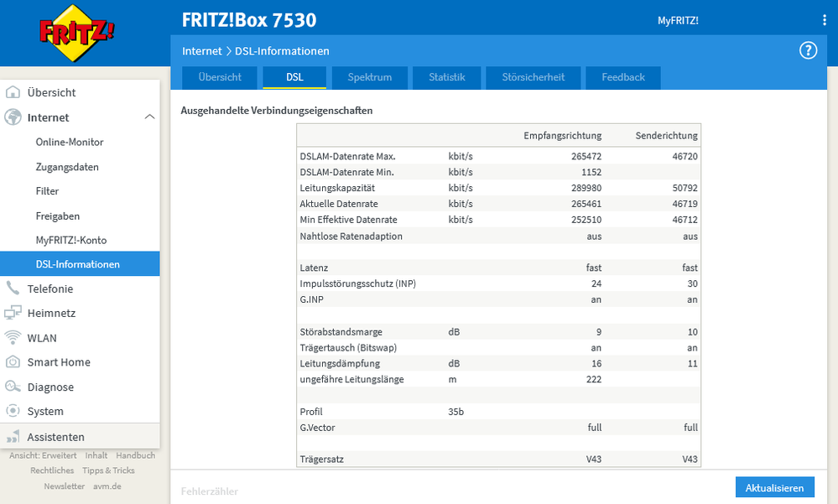Screen dimensions: 838x504
Task: Select the Störsicherheit tab
Action: pyautogui.click(x=533, y=77)
